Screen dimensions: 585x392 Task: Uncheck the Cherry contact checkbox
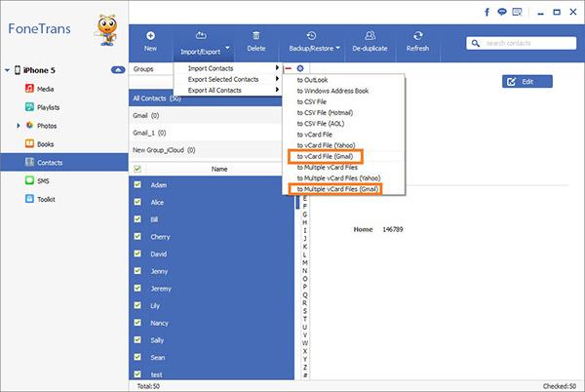137,236
